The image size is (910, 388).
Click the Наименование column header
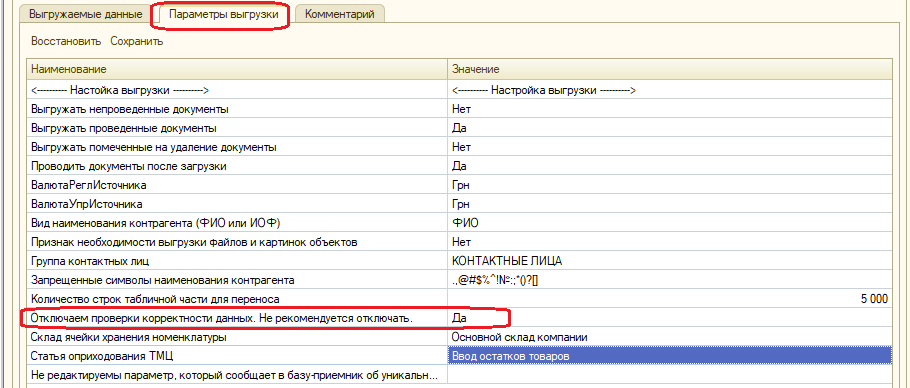point(237,69)
